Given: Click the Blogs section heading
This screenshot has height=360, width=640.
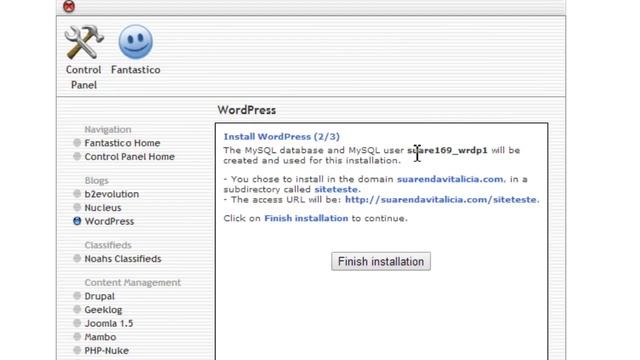Looking at the screenshot, I should 96,180.
